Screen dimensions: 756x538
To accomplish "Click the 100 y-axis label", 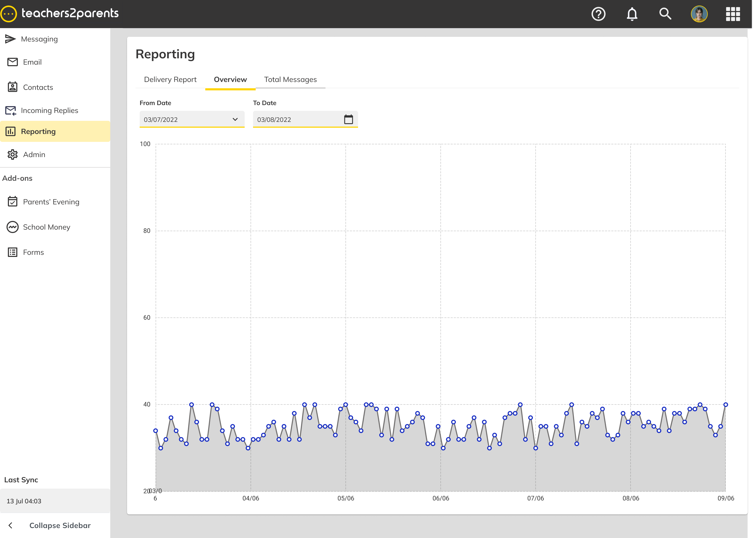I will pyautogui.click(x=145, y=144).
